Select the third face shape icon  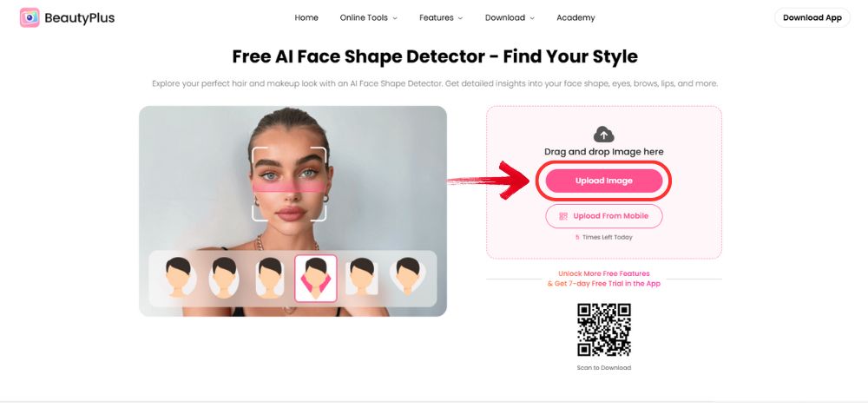point(270,277)
